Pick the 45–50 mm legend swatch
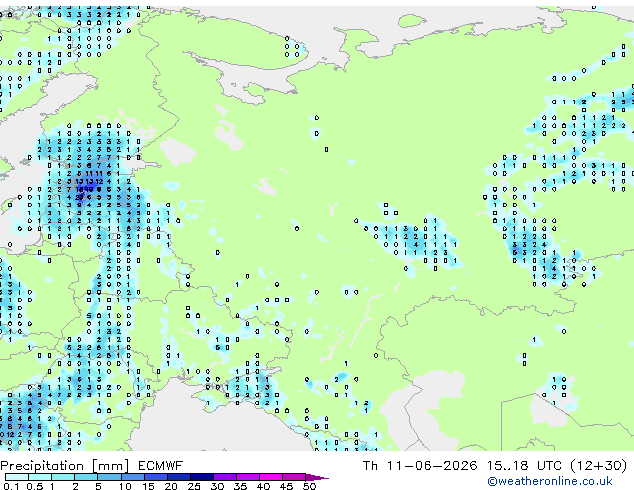This screenshot has height=490, width=634. (x=294, y=477)
